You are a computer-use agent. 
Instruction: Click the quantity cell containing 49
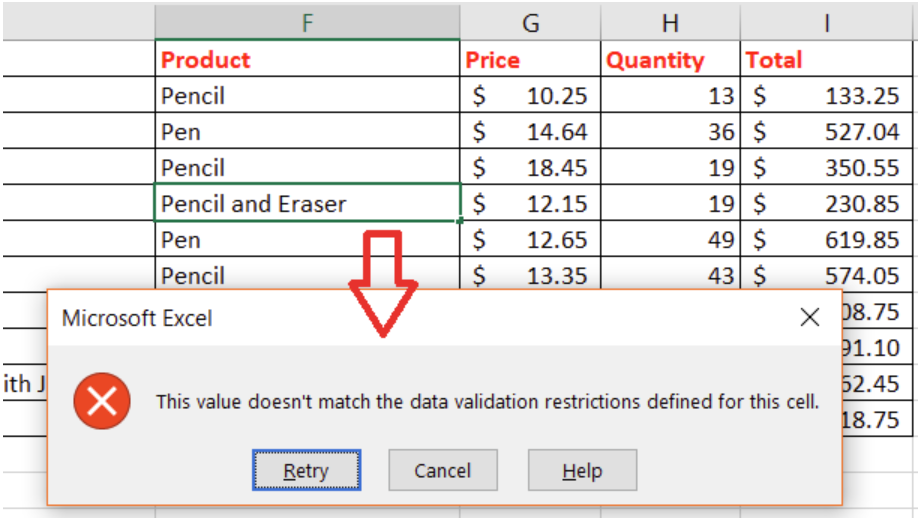click(670, 240)
